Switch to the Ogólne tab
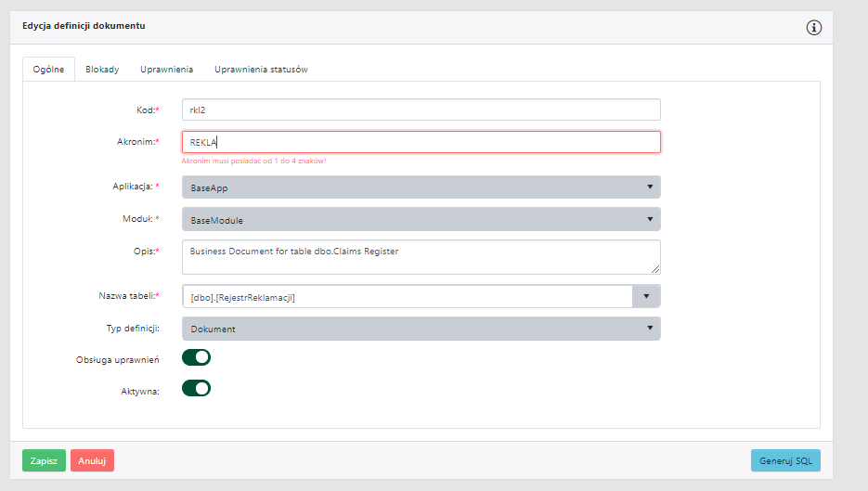This screenshot has width=868, height=491. [x=48, y=70]
